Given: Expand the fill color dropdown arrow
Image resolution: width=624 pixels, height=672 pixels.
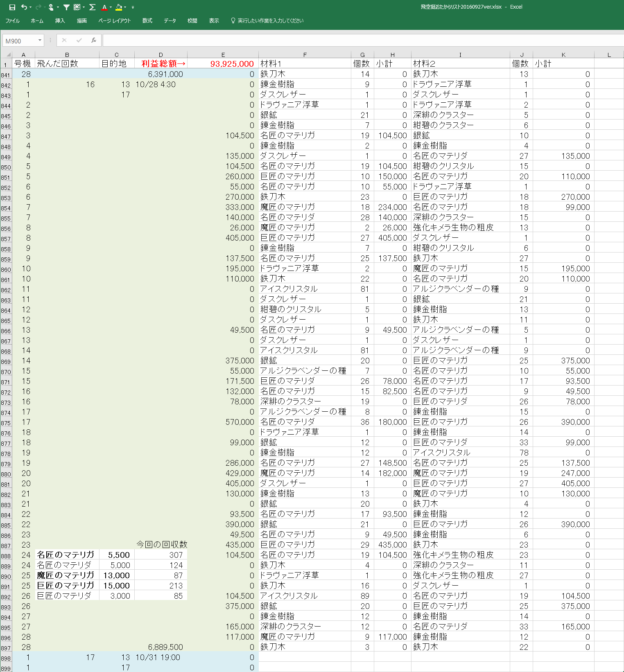Looking at the screenshot, I should point(125,7).
